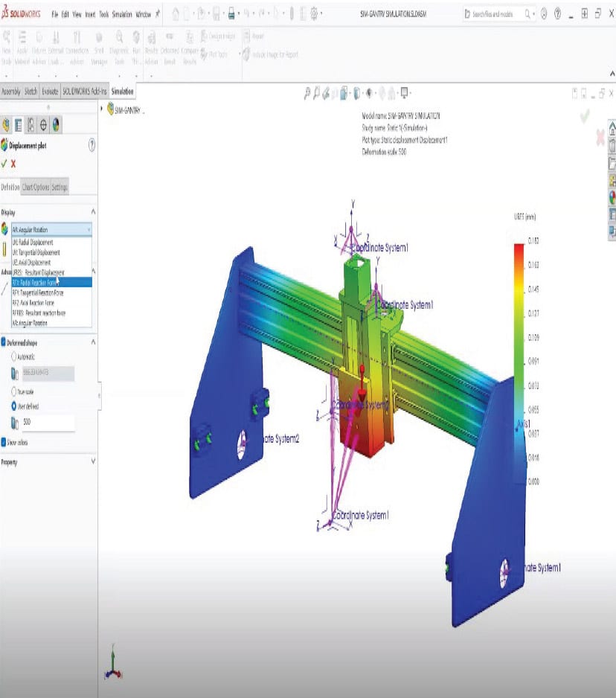This screenshot has height=698, width=616.
Task: Open the PropertyManager tab icon
Action: (x=19, y=125)
